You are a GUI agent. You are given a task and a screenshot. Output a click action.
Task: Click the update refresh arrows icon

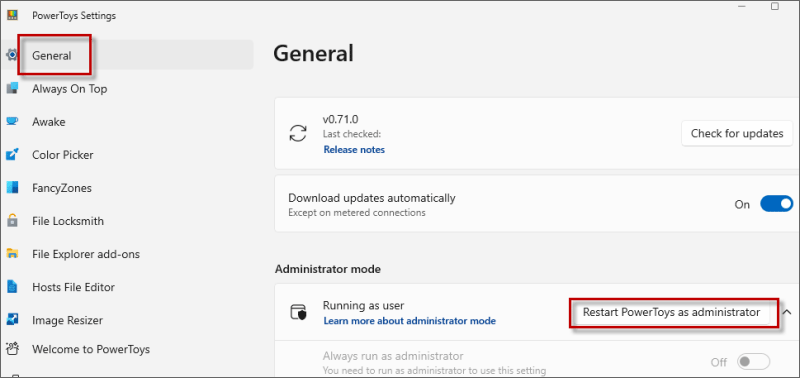tap(298, 134)
